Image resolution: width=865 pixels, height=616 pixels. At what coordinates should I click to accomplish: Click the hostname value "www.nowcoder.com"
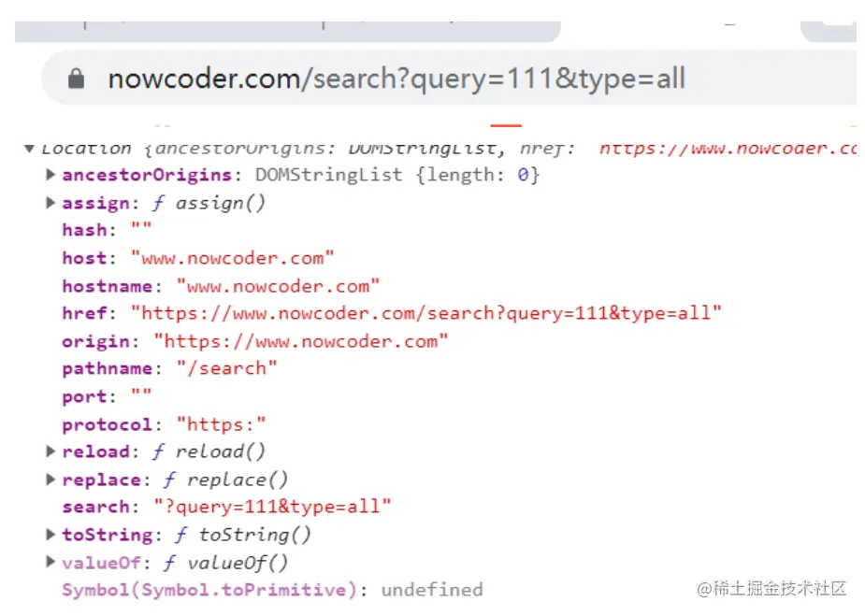pos(278,286)
